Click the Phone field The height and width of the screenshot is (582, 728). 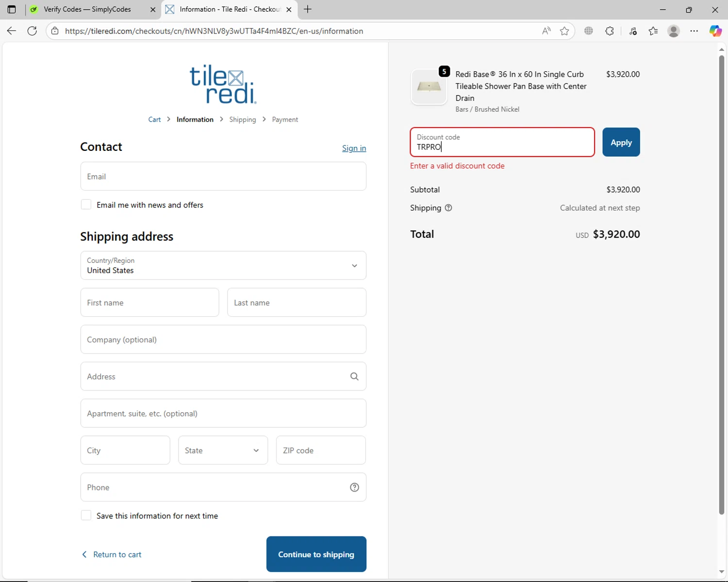click(x=223, y=487)
